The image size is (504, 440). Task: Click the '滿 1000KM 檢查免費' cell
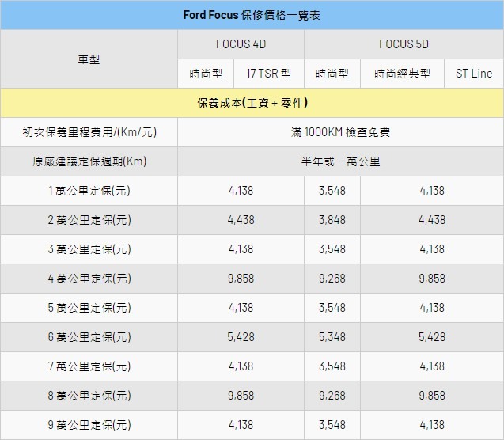click(340, 132)
